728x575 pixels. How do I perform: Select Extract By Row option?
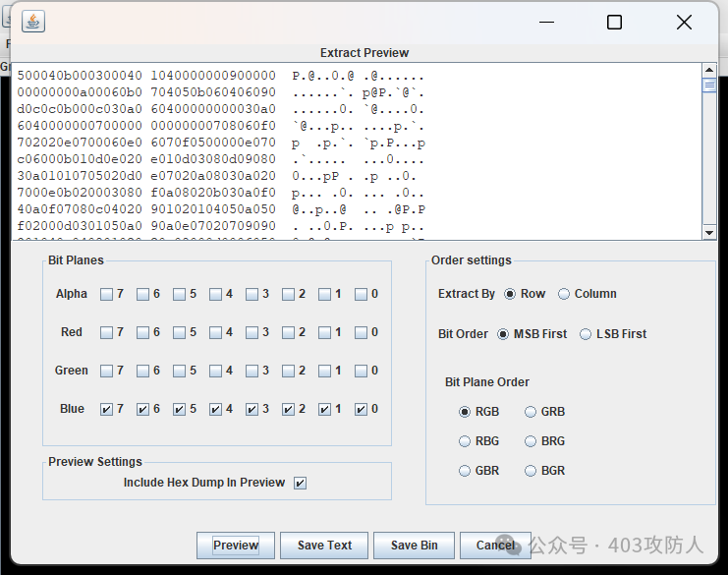point(510,294)
